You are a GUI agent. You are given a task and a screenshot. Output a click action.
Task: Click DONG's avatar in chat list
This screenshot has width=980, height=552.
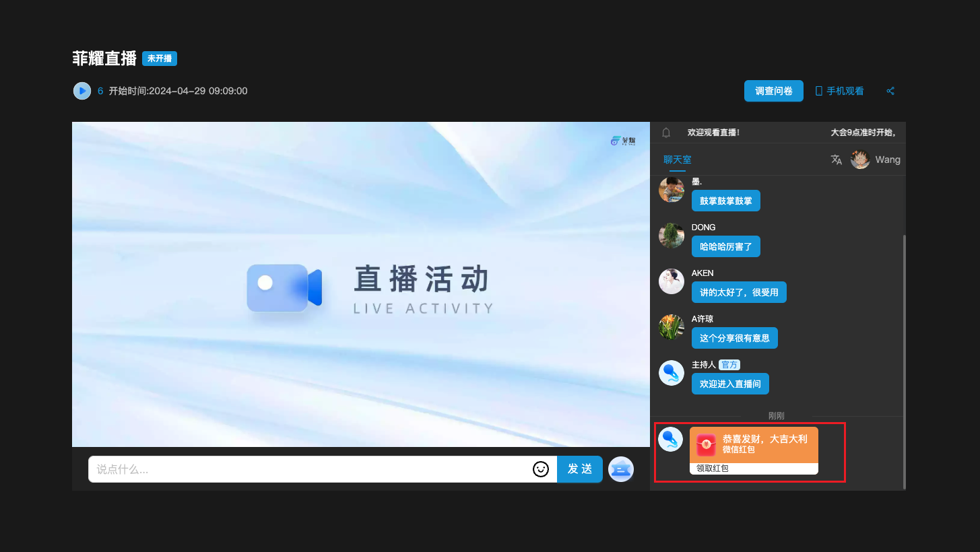(672, 235)
